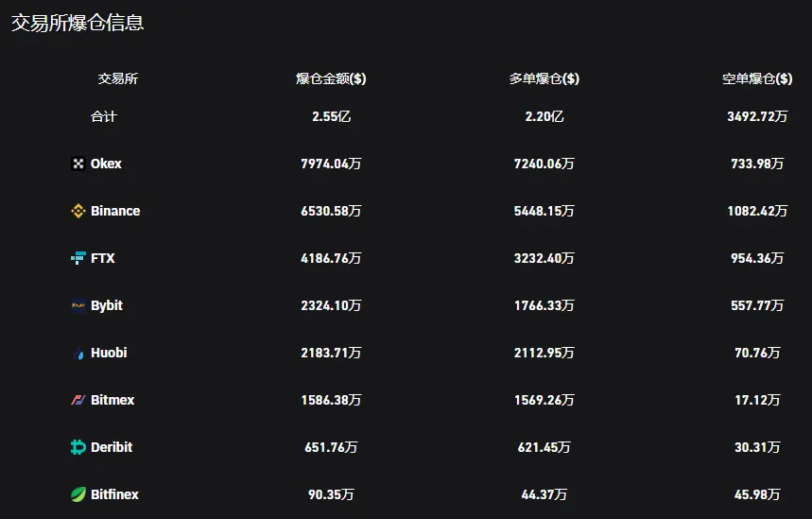Click the Bitmex logo icon
This screenshot has width=812, height=519.
(78, 400)
